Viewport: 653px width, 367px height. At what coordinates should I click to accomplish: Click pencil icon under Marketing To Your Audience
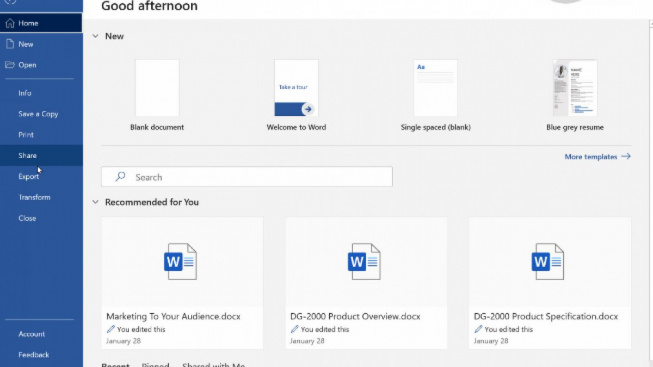point(110,329)
